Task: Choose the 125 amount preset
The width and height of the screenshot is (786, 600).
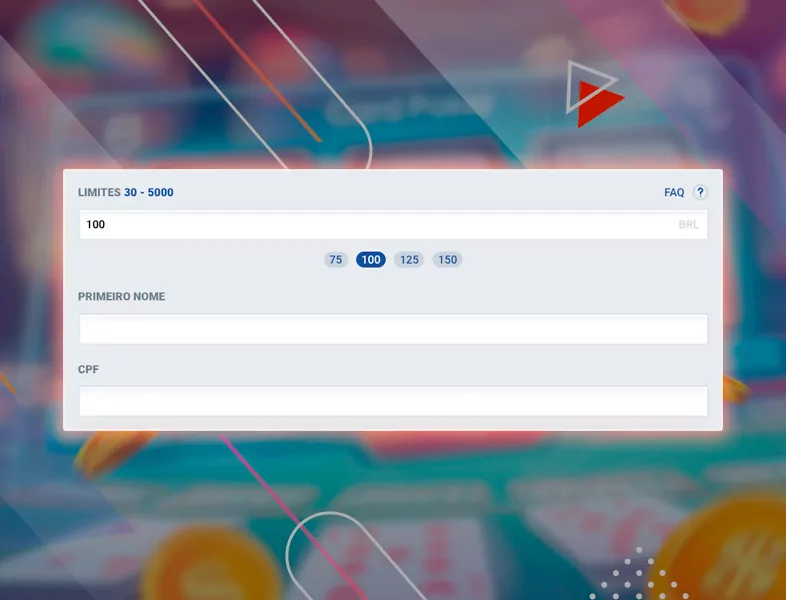Action: click(x=409, y=260)
